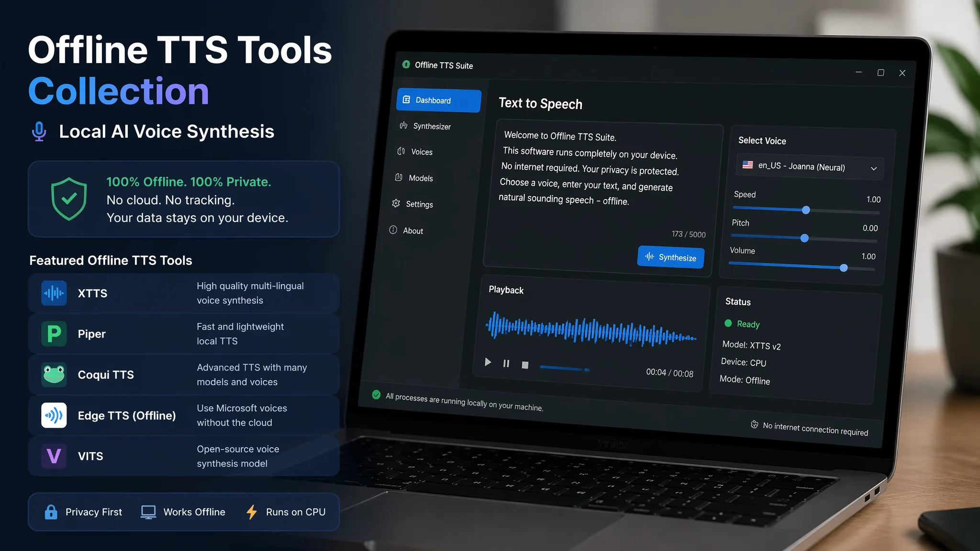Click the "Device: CPU" status line
This screenshot has width=980, height=551.
tap(744, 363)
